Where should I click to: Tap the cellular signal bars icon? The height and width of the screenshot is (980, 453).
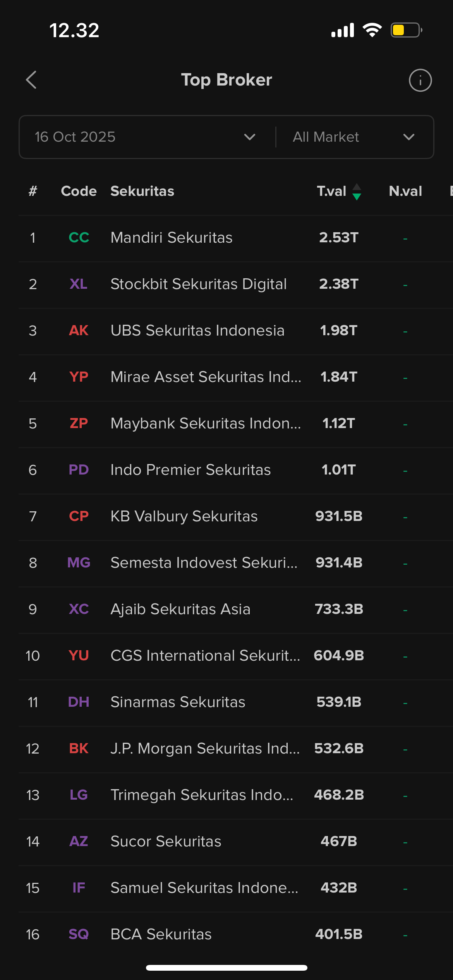[343, 30]
